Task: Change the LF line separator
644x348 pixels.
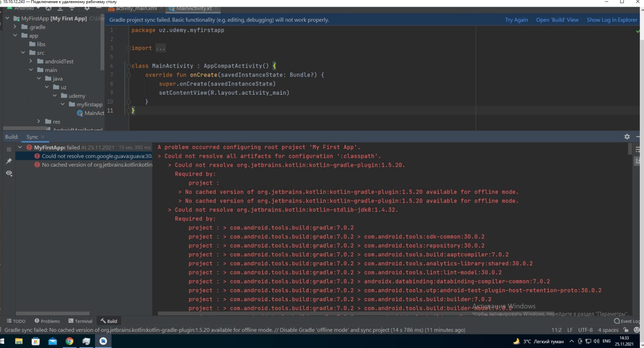Action: point(570,330)
